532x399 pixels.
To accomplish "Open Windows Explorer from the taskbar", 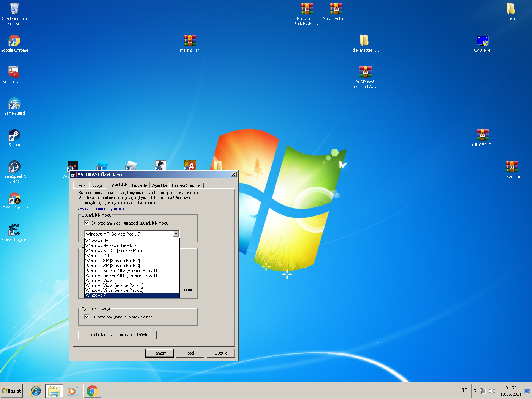I will tap(54, 391).
